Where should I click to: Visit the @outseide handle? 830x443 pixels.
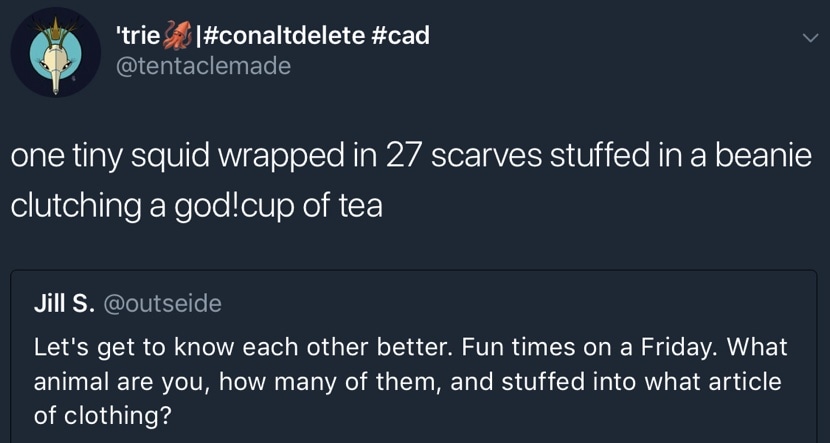click(161, 303)
